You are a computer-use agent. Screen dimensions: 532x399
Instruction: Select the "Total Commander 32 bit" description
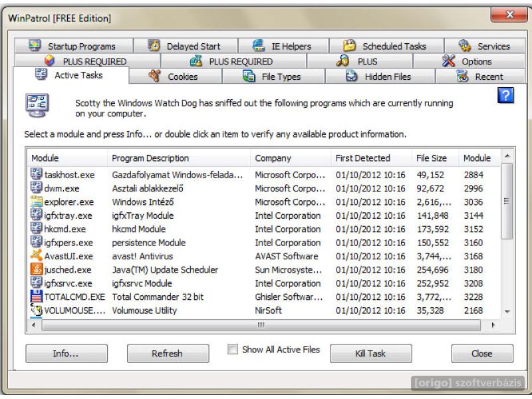(158, 297)
